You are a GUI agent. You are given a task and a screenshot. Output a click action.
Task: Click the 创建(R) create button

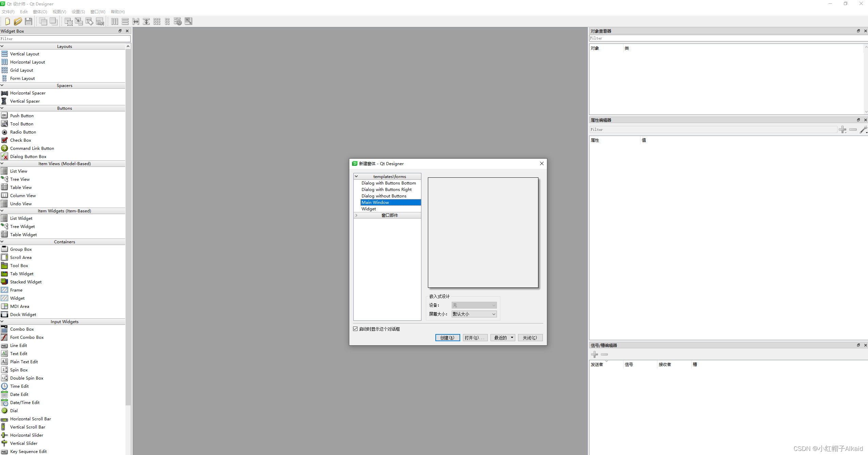tap(447, 338)
